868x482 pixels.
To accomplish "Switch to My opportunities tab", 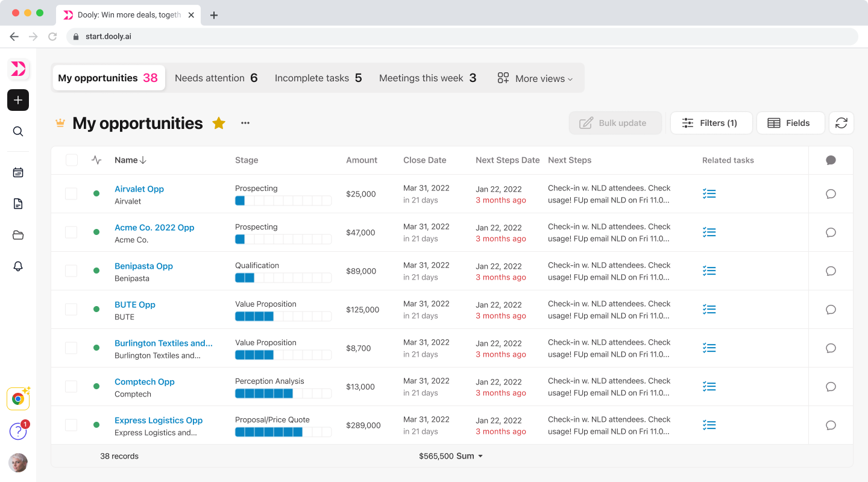I will pyautogui.click(x=108, y=78).
